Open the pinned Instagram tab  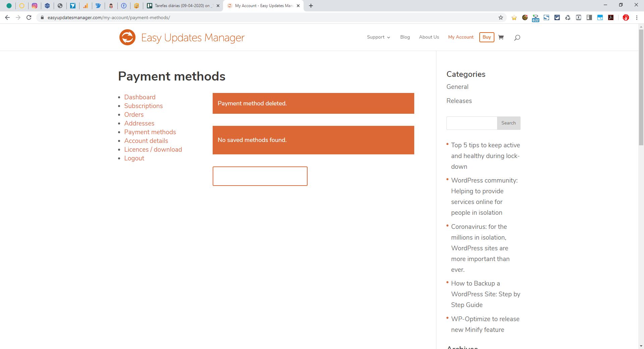tap(35, 6)
